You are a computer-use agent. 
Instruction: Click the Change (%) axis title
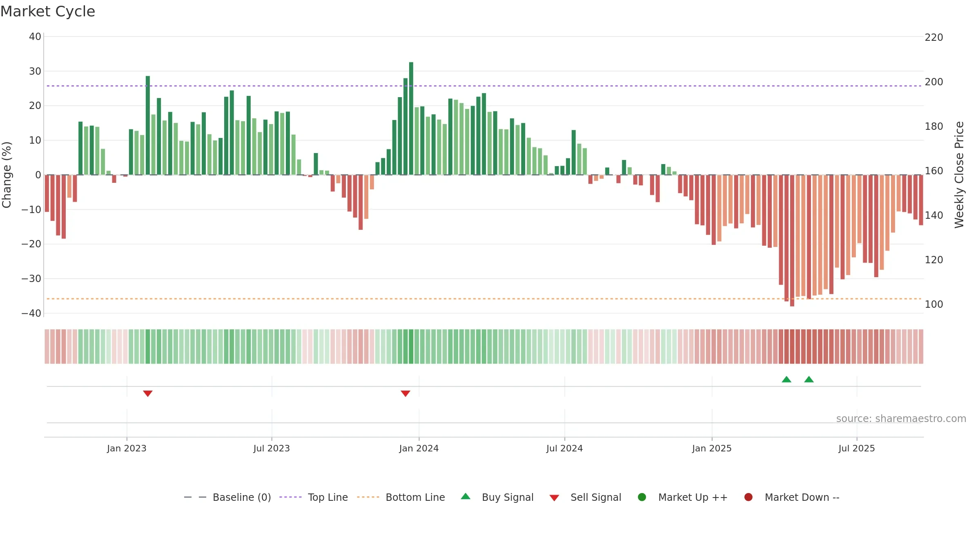tap(7, 175)
